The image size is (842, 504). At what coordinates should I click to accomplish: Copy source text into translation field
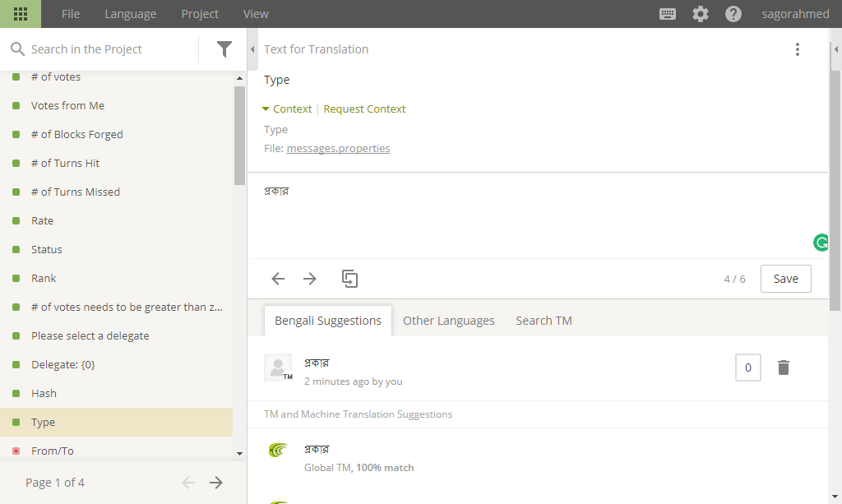click(349, 279)
